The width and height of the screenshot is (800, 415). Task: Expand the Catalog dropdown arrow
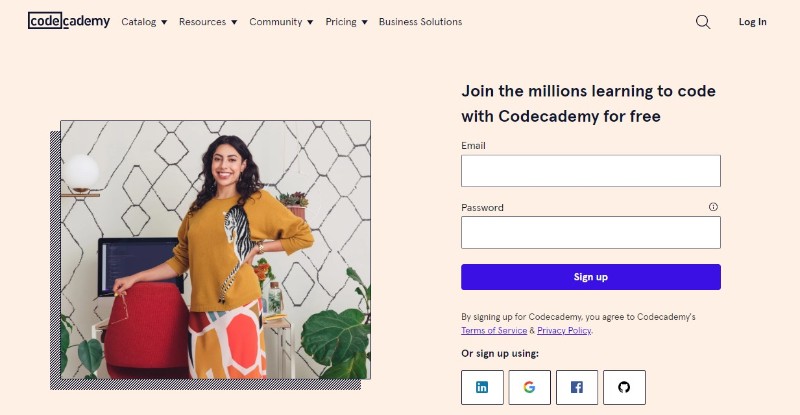tap(164, 22)
